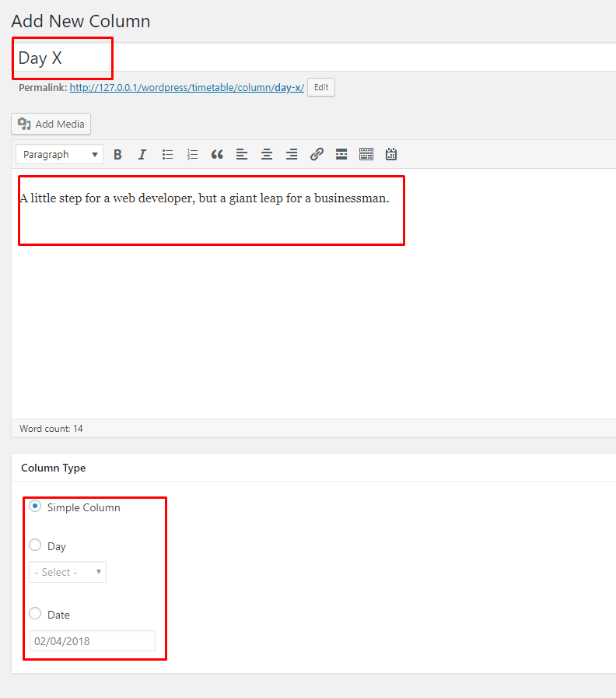Insert a numbered list
Viewport: 616px width, 698px height.
point(192,155)
